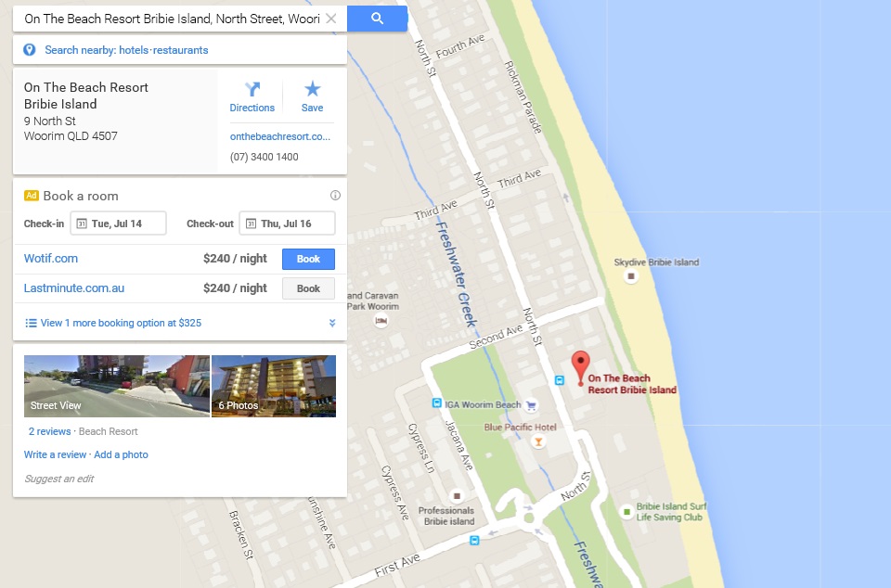
Task: Open the Check-out date picker
Action: click(287, 224)
